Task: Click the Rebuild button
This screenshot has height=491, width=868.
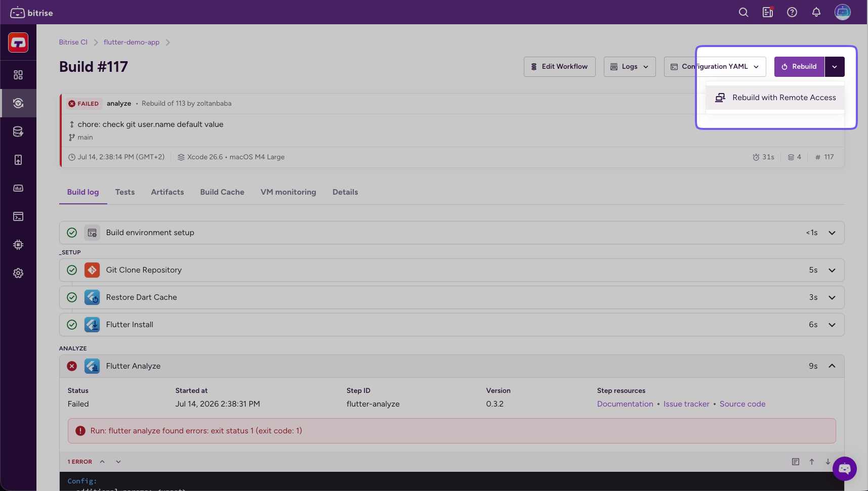Action: click(799, 67)
